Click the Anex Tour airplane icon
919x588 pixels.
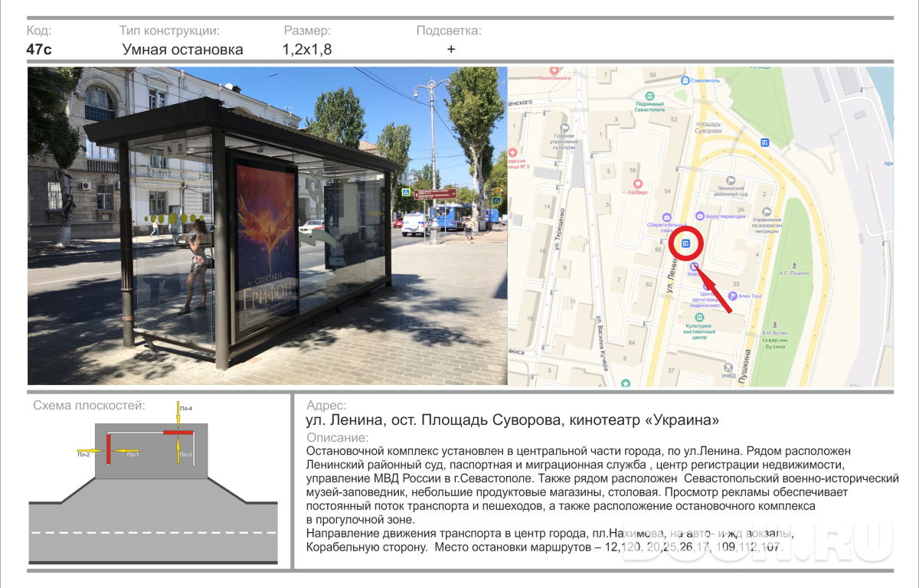point(733,296)
